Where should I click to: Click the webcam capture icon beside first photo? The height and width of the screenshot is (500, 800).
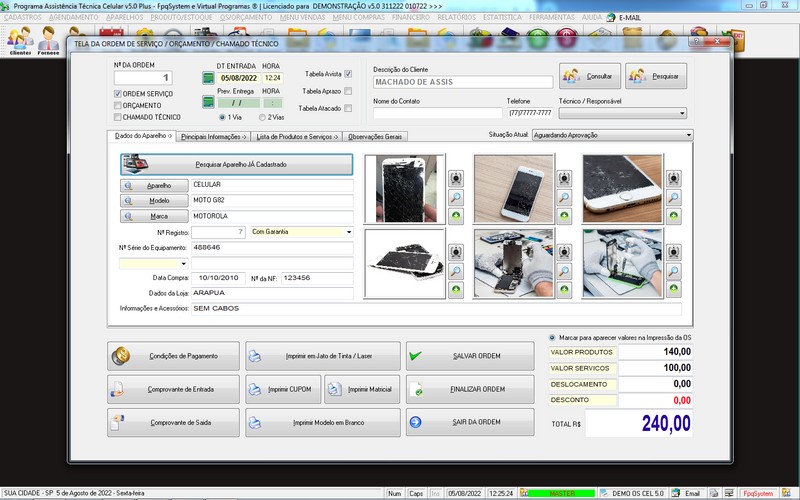tap(456, 179)
